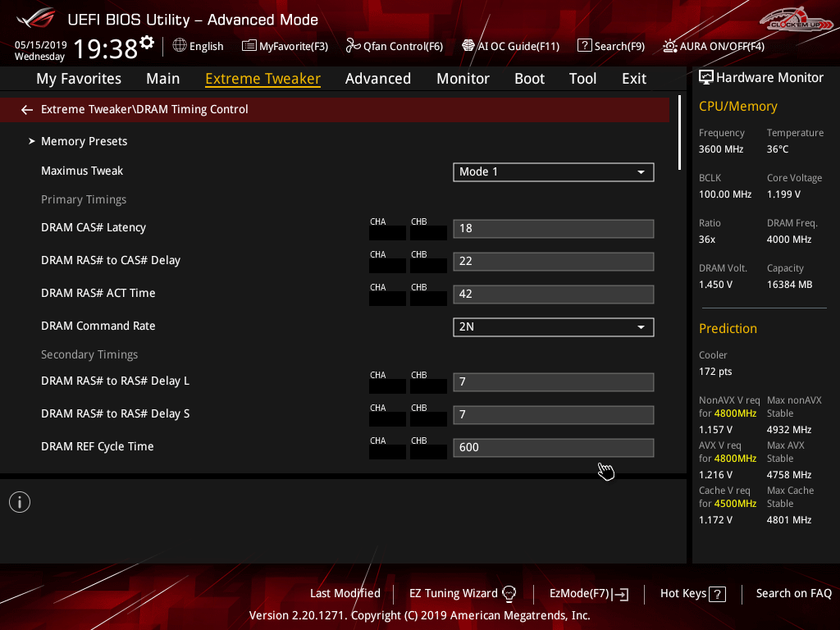The image size is (840, 630).
Task: Show the Last Modified settings
Action: point(345,593)
